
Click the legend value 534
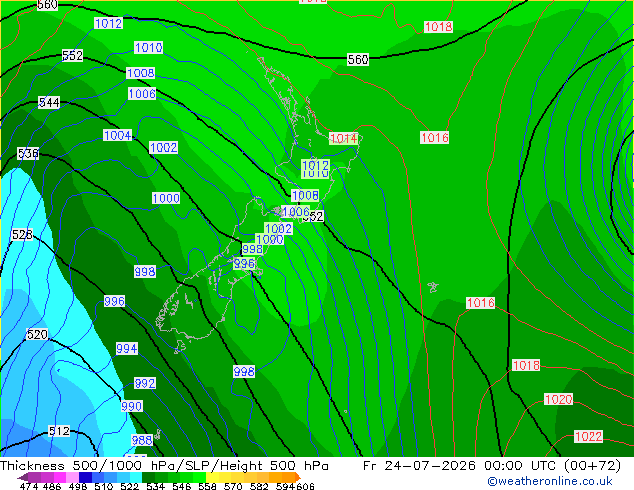point(155,486)
